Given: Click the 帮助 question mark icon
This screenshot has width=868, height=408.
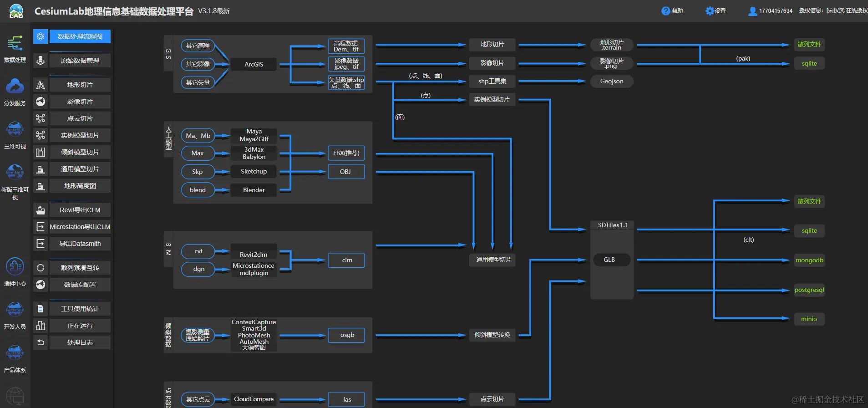Looking at the screenshot, I should (x=665, y=11).
